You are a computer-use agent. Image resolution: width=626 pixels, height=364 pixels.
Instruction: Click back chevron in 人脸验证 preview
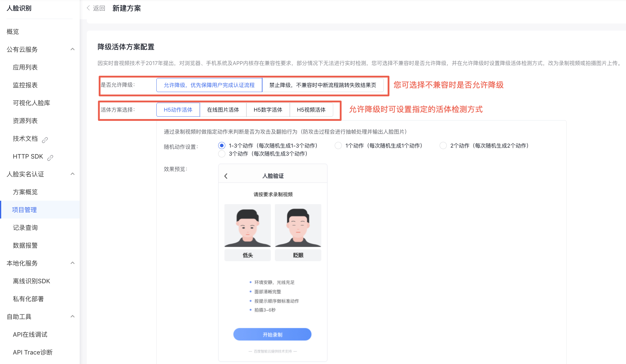[226, 176]
